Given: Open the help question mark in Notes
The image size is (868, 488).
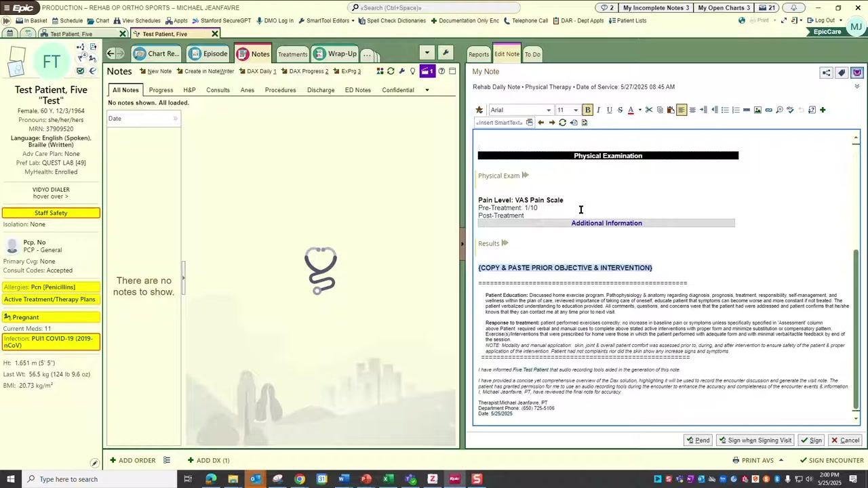Looking at the screenshot, I should (441, 71).
